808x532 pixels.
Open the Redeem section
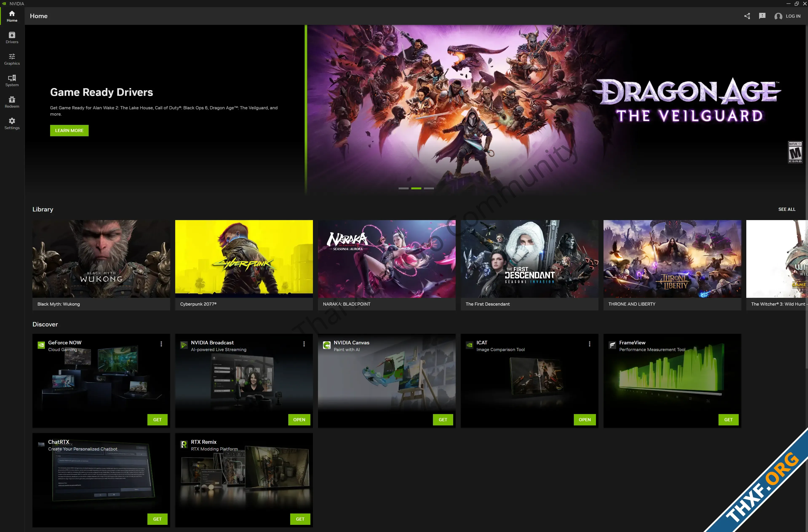[x=12, y=102]
